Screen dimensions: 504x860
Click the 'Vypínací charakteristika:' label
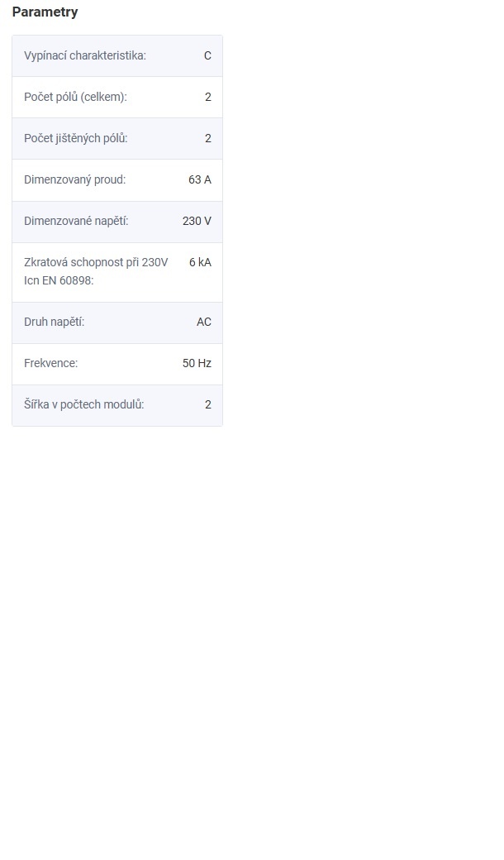[x=84, y=55]
